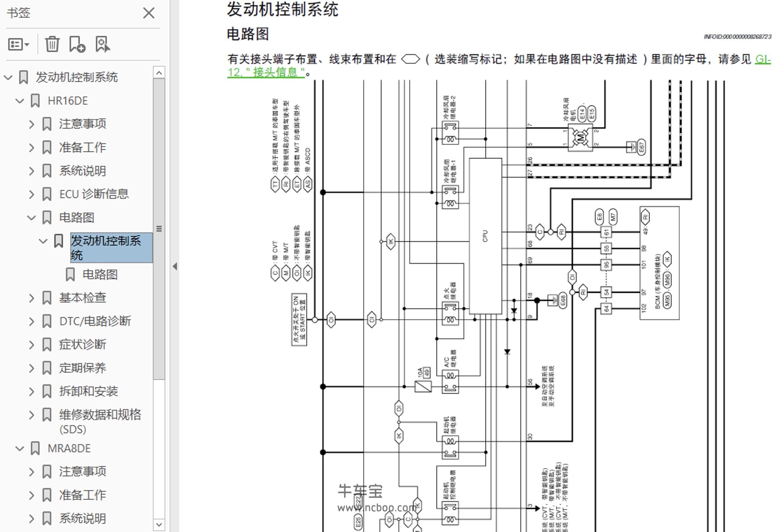Go to the HR16DE 准备工作 bookmark
The image size is (774, 532).
coord(83,147)
